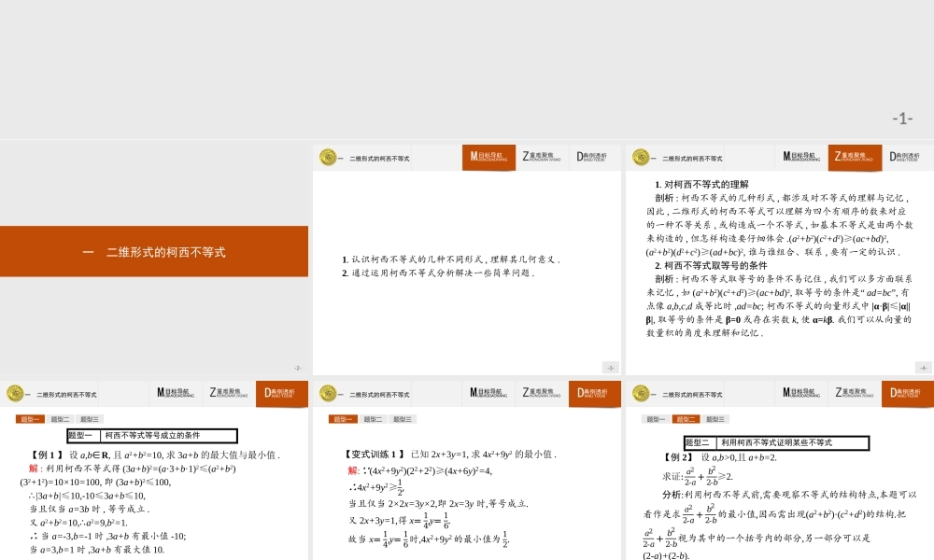Click Z重难聚焦 icon on the bottom-right slide
The image size is (934, 560).
click(853, 393)
